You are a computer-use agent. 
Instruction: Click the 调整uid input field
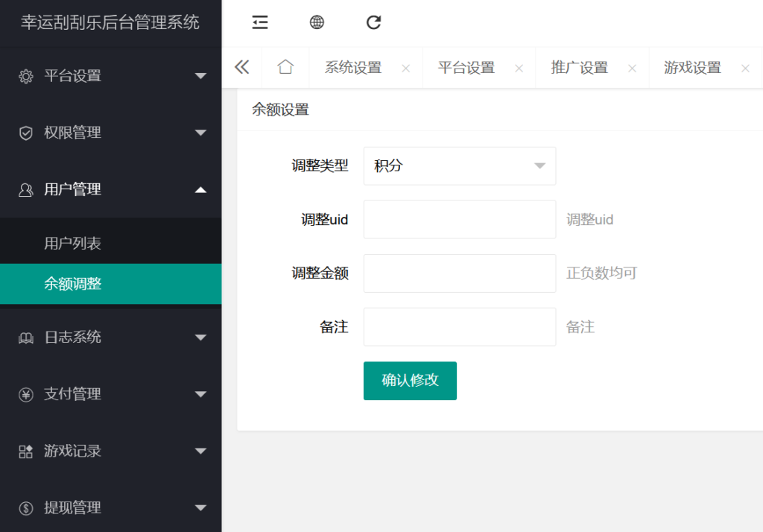459,219
